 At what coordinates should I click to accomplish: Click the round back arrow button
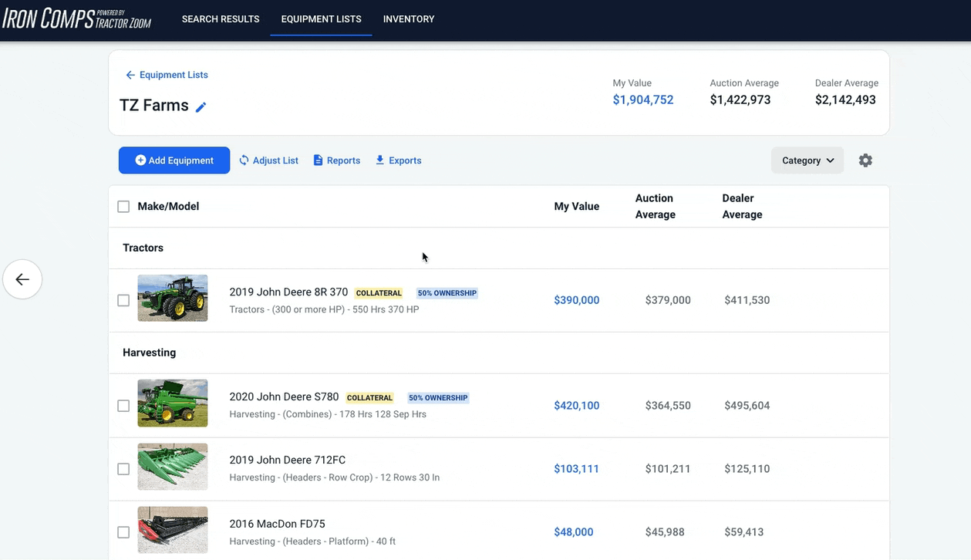pyautogui.click(x=22, y=279)
